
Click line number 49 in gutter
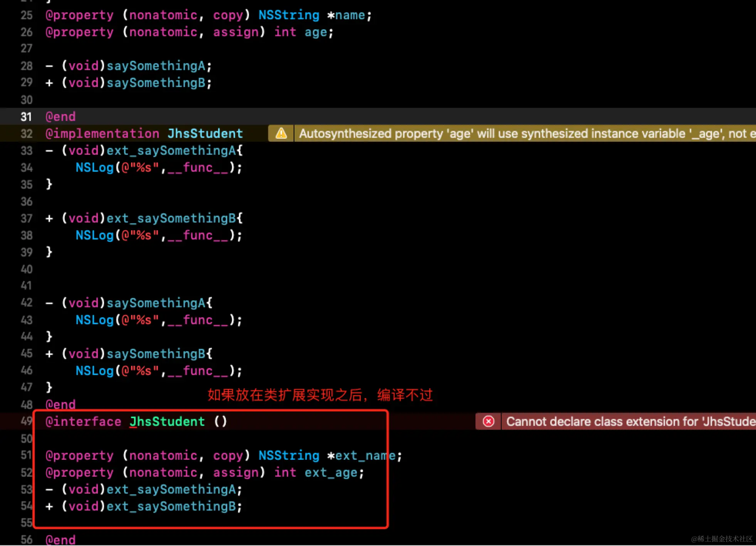tap(26, 421)
